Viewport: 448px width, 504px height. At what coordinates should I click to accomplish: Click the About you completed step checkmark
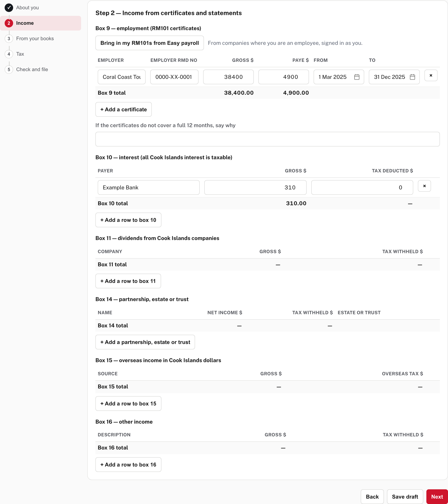9,8
